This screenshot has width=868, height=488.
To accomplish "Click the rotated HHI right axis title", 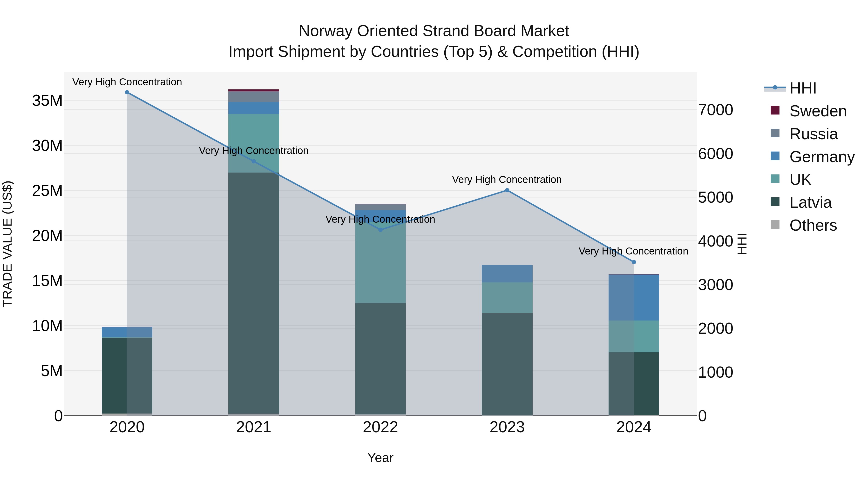I will (742, 244).
